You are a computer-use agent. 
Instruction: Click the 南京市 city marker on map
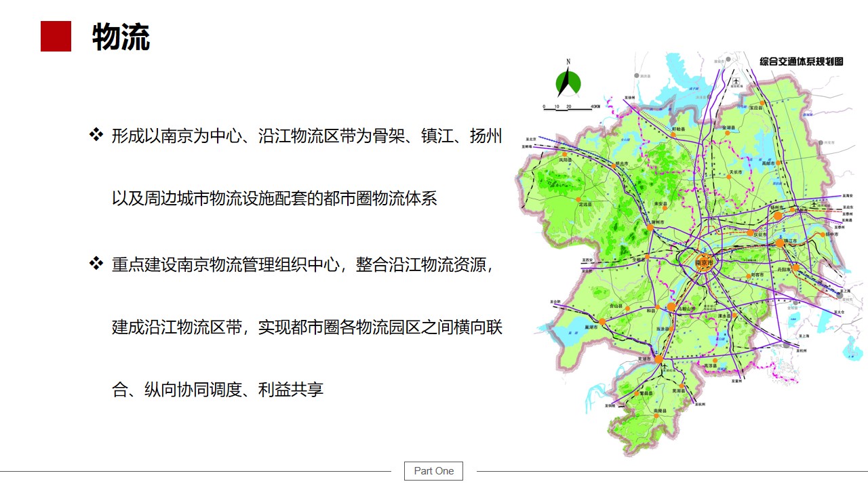pyautogui.click(x=706, y=264)
